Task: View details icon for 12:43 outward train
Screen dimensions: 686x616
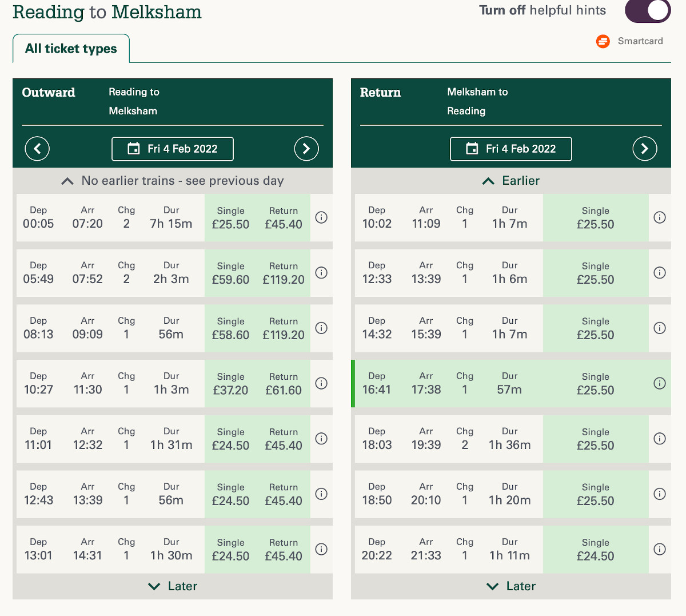Action: pos(321,494)
